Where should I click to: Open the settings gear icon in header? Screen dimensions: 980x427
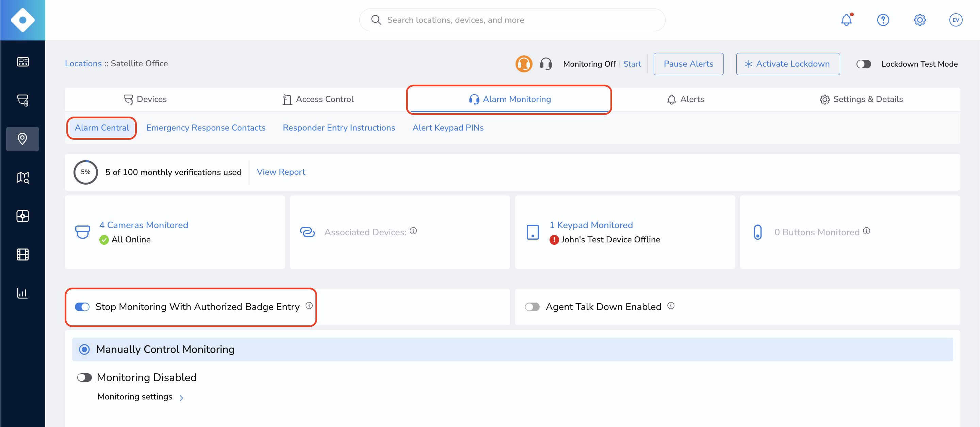[919, 20]
